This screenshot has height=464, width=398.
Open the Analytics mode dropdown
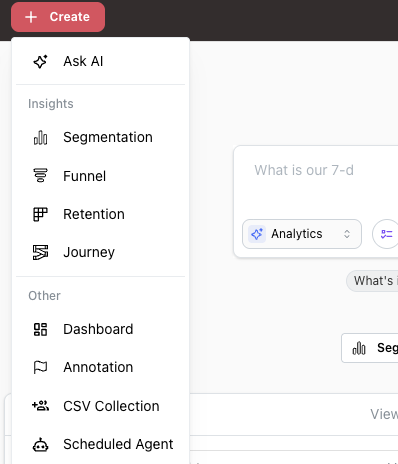pos(302,234)
